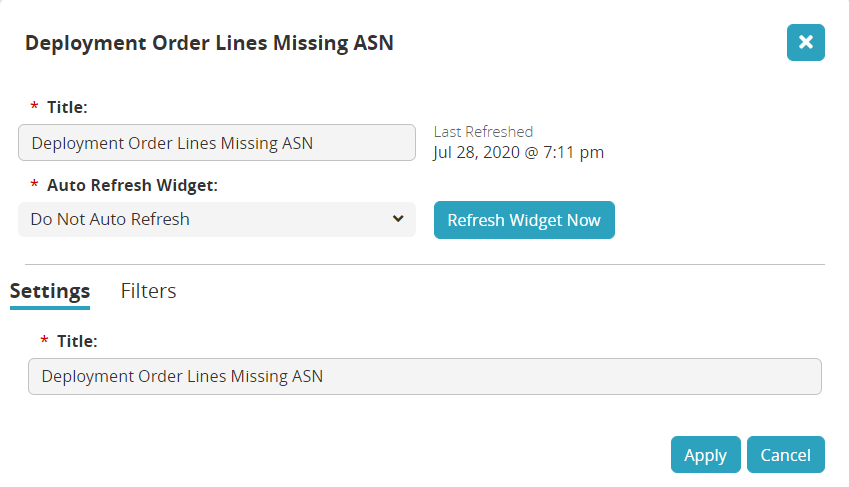This screenshot has width=849, height=487.
Task: Open the Auto Refresh Widget dropdown
Action: tap(216, 219)
